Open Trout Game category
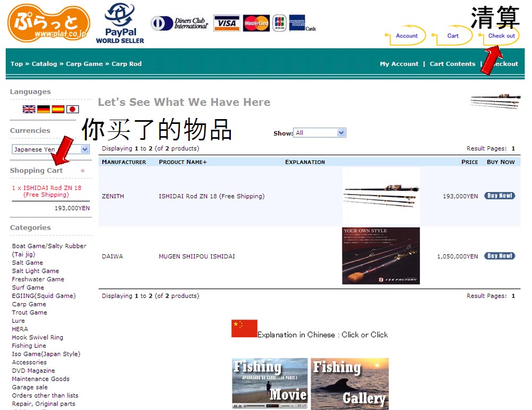Viewport: 532px width, 410px height. (29, 312)
